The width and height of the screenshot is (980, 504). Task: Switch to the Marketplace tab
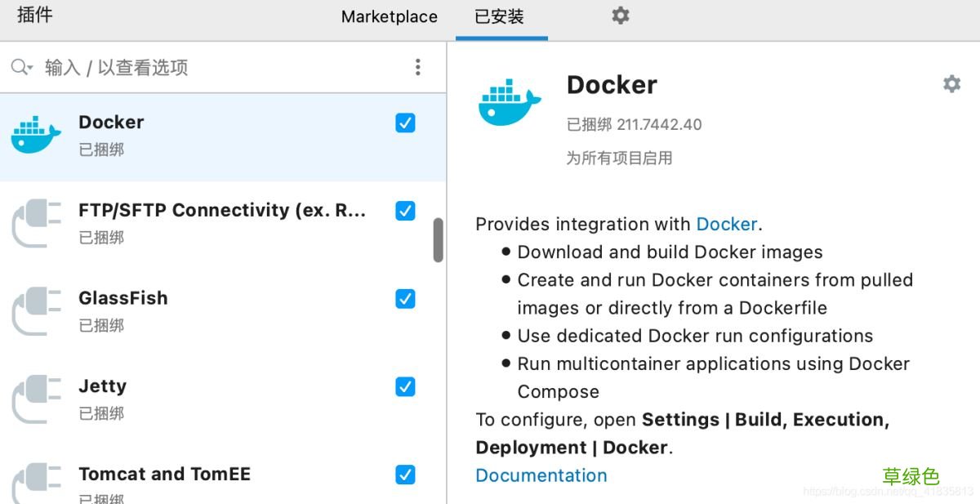click(x=389, y=16)
